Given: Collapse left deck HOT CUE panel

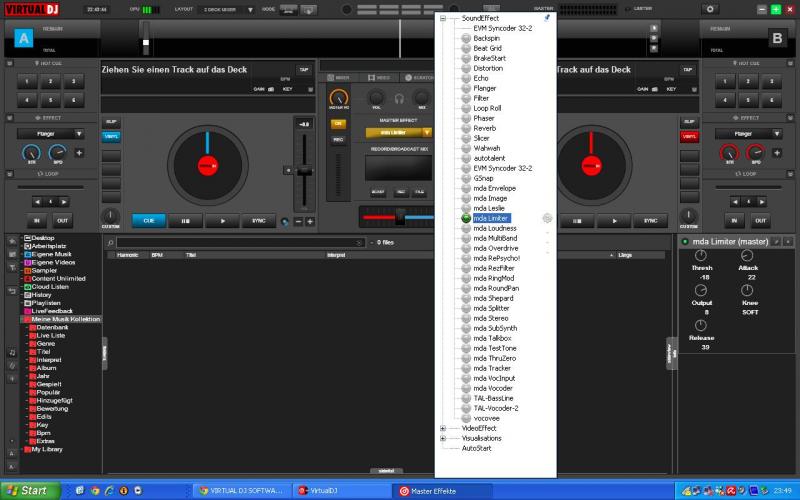Looking at the screenshot, I should [10, 63].
